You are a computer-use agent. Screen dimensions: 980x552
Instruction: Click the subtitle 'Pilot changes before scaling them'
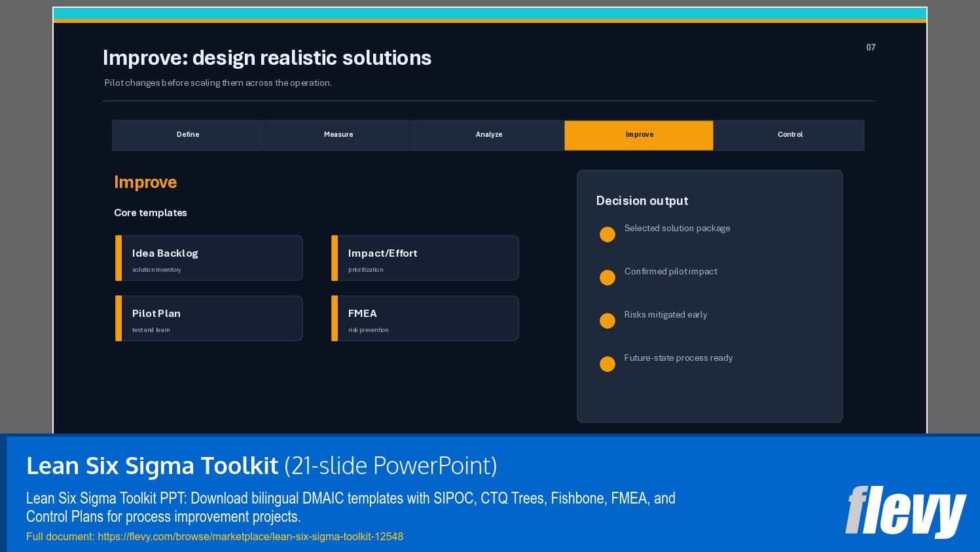click(218, 83)
